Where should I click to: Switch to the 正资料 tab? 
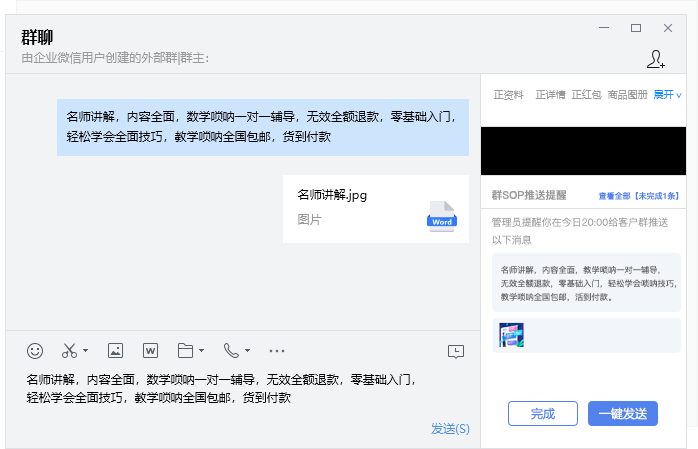tap(509, 95)
